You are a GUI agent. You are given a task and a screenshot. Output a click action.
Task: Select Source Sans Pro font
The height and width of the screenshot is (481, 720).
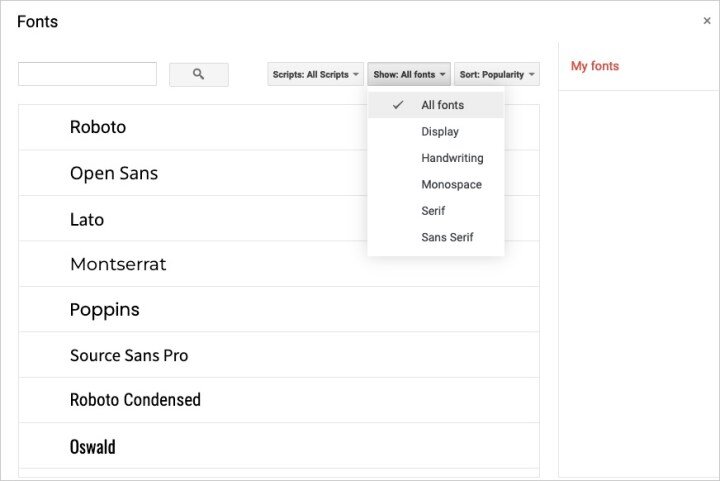[x=279, y=355]
